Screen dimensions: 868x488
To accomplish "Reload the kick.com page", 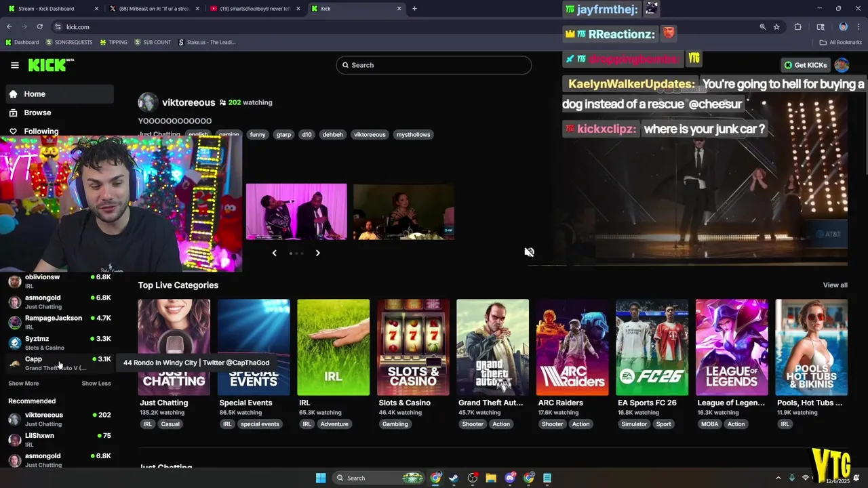I will point(40,27).
